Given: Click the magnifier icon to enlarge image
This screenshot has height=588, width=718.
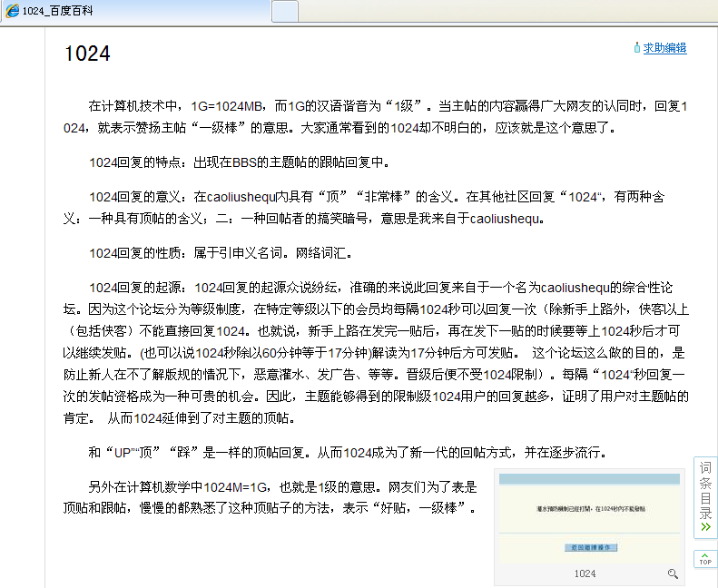Looking at the screenshot, I should 673,573.
